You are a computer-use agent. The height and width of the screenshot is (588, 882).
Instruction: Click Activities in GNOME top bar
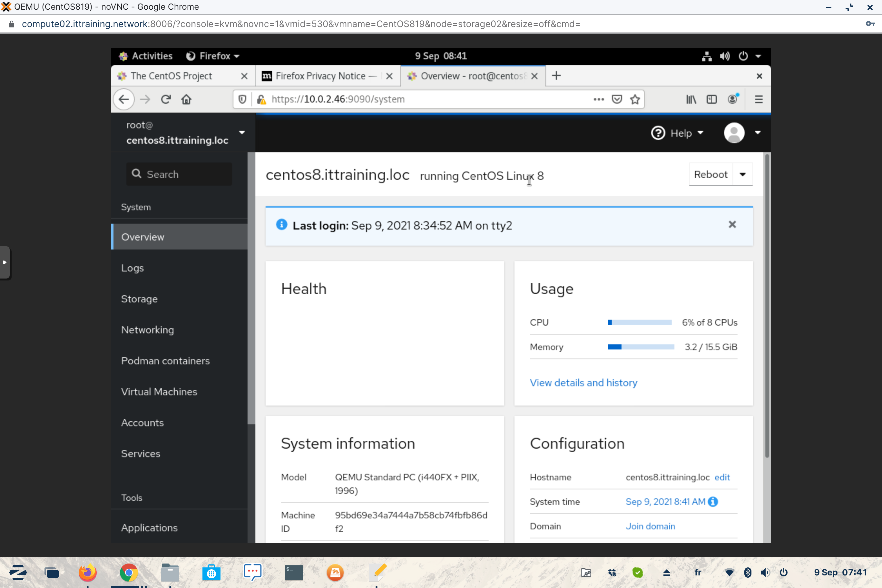pyautogui.click(x=146, y=56)
